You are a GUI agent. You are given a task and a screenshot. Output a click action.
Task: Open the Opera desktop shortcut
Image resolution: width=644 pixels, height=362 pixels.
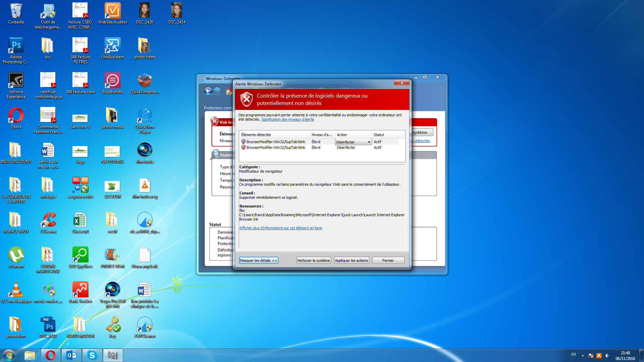click(16, 118)
